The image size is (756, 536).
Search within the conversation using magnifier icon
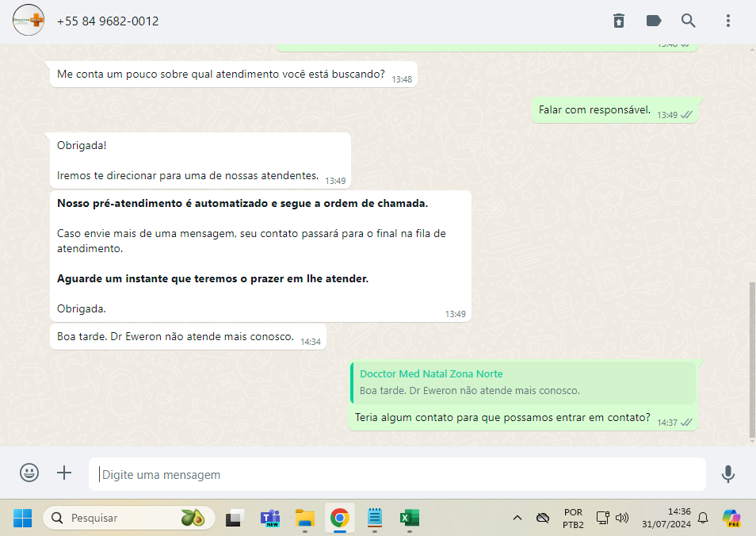click(x=689, y=21)
